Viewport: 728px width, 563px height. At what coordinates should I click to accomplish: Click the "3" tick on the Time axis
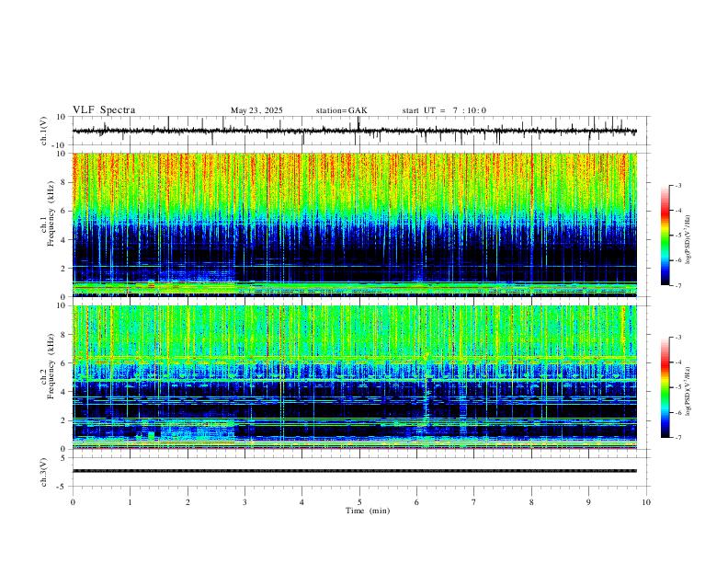(245, 502)
